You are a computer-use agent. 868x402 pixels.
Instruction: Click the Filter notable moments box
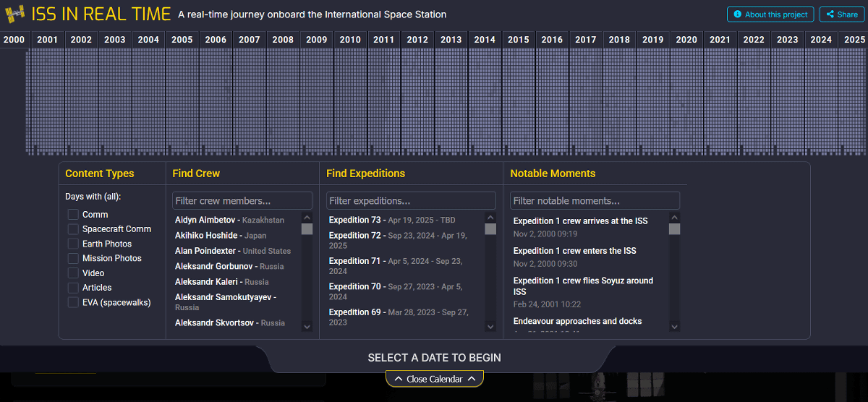595,201
